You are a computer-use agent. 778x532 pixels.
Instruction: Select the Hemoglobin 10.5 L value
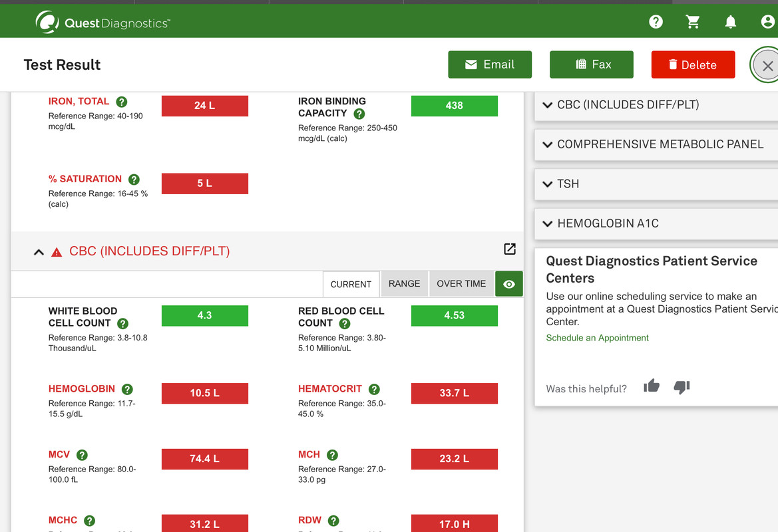click(x=205, y=393)
